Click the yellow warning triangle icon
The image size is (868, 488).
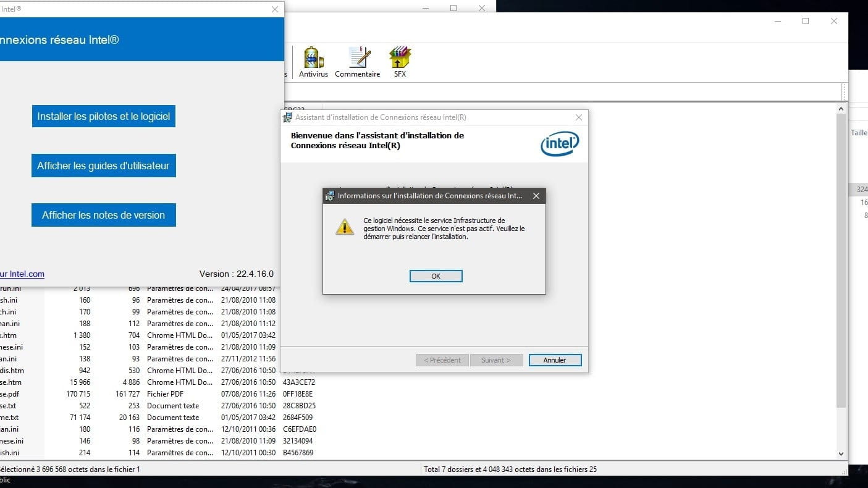tap(345, 227)
